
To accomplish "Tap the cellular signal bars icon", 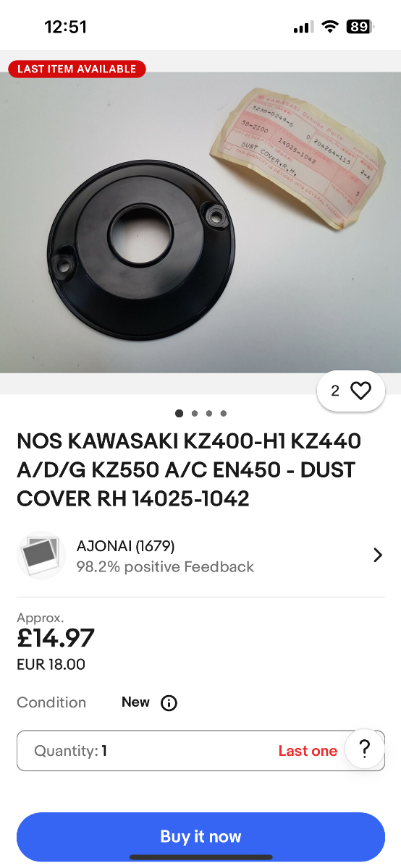I will (303, 27).
